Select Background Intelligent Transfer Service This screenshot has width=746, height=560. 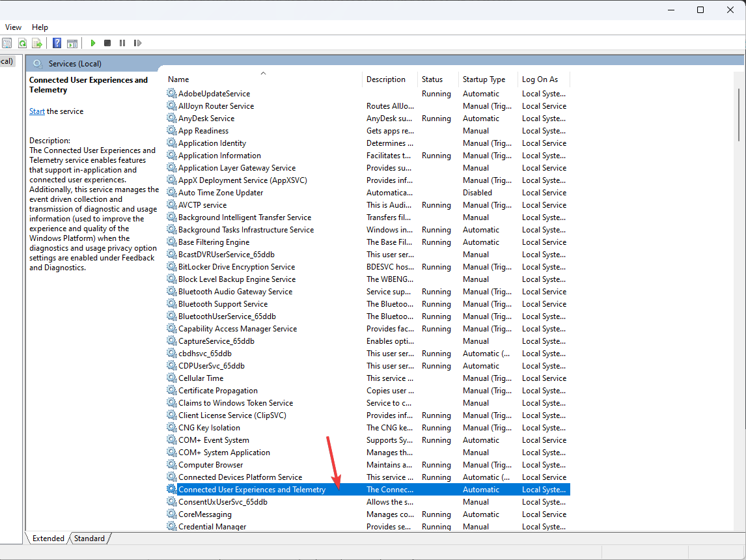point(368,217)
